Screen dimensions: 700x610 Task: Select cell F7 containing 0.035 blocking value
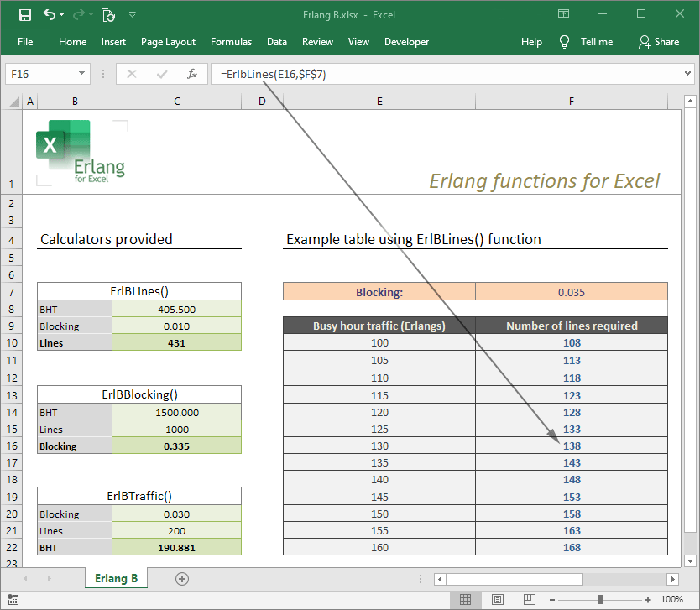click(572, 292)
